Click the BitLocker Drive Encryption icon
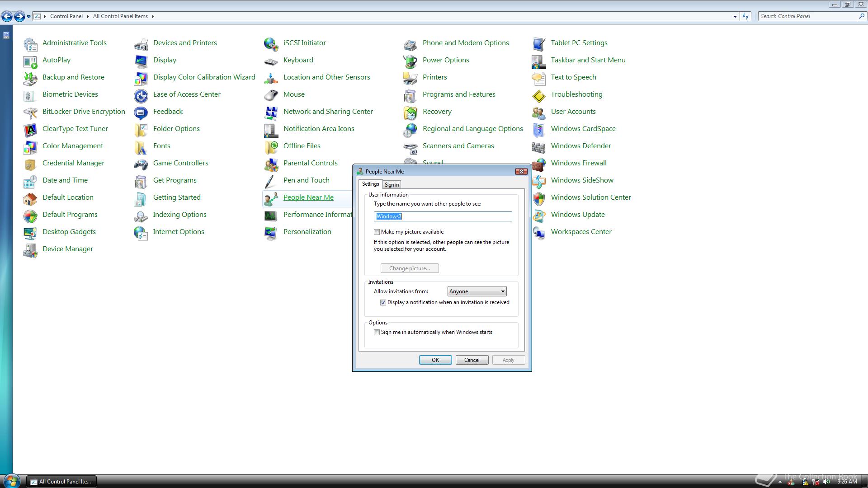 pos(30,113)
